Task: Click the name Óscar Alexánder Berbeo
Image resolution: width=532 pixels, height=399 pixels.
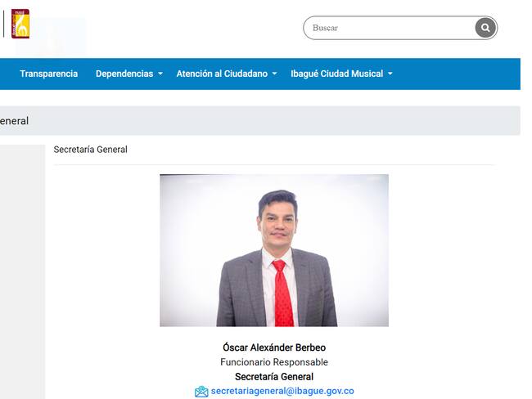Action: [x=274, y=347]
